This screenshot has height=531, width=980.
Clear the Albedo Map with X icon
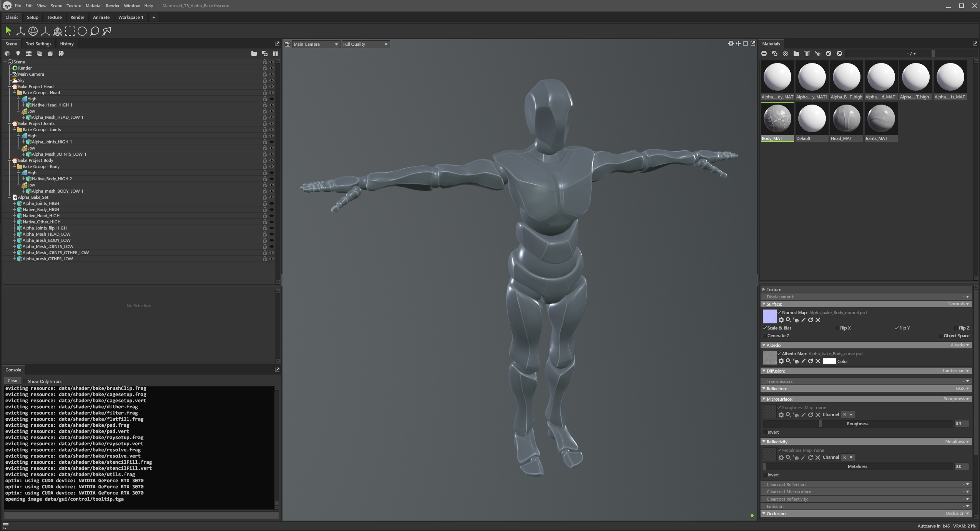[x=818, y=361]
